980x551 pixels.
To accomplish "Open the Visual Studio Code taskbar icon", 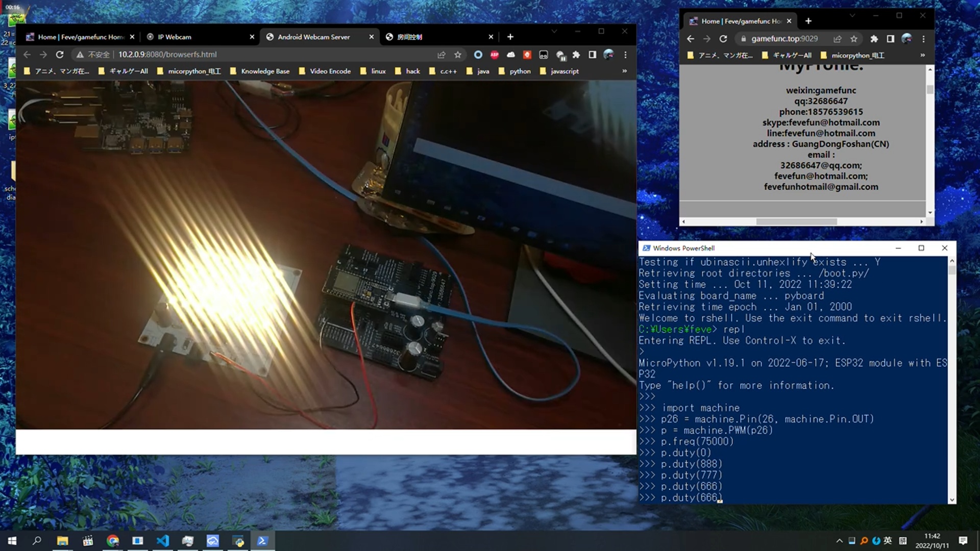I will coord(163,541).
